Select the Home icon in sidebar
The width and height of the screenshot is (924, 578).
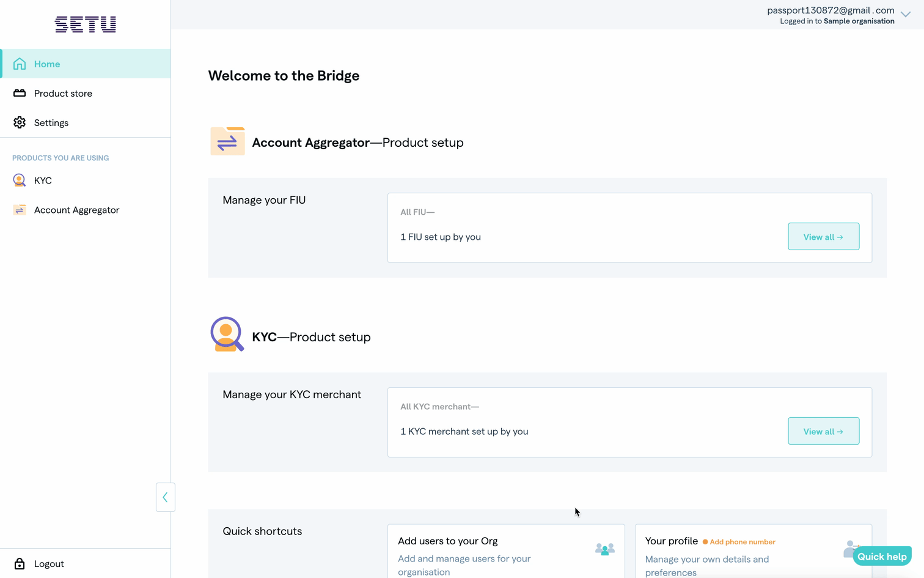point(20,64)
